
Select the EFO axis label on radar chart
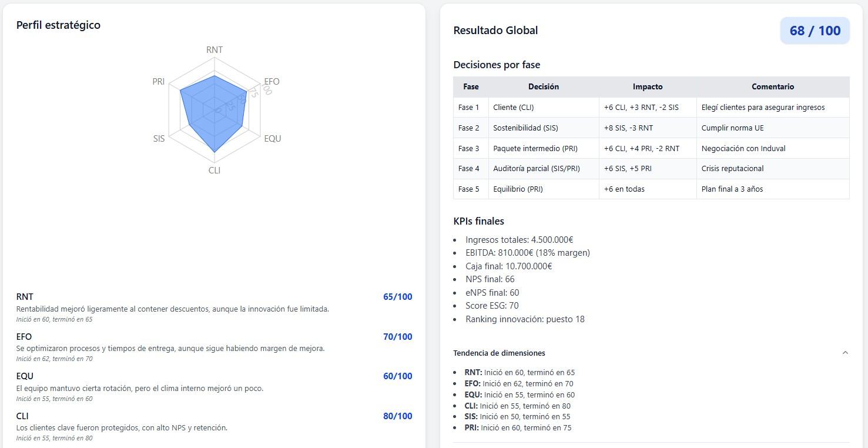click(x=272, y=82)
